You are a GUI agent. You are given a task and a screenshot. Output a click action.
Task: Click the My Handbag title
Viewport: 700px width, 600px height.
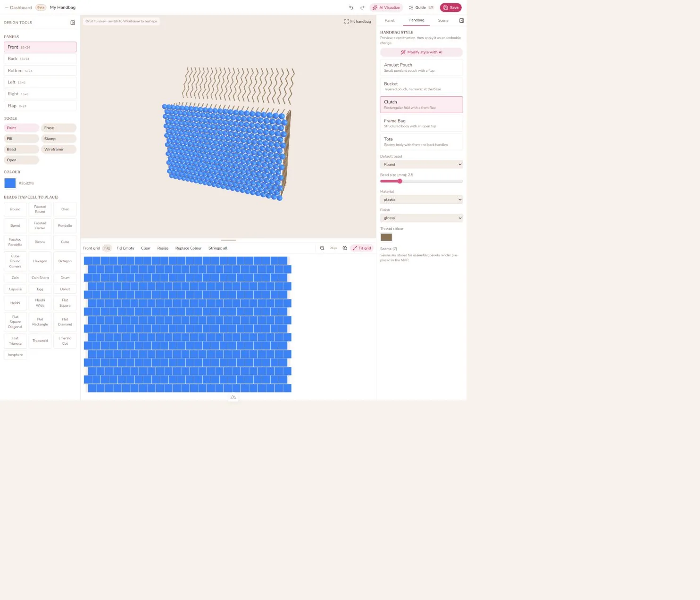(x=63, y=8)
